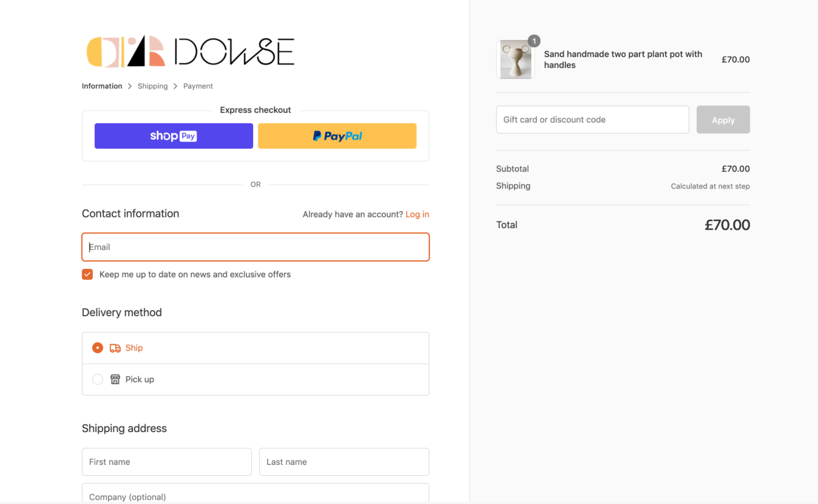
Task: Click the 'Contact information' heading
Action: point(130,213)
